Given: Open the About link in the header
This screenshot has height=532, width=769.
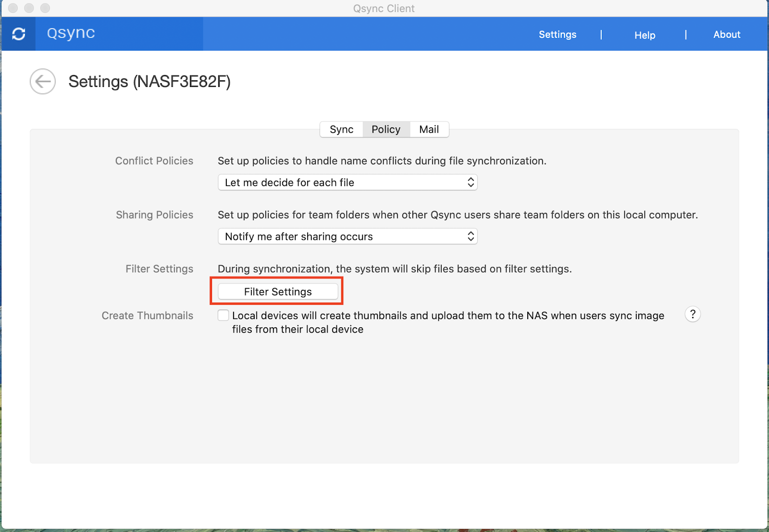Looking at the screenshot, I should click(x=726, y=35).
